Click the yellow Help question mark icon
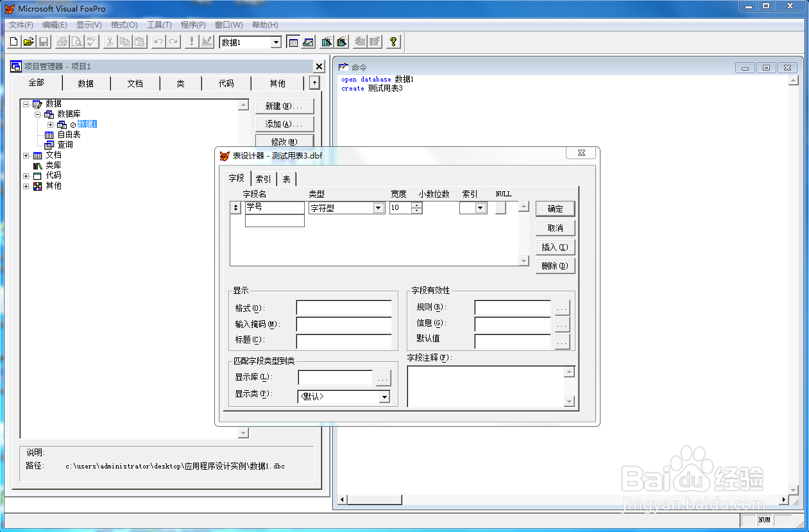Screen dimensions: 809x532 coord(393,42)
